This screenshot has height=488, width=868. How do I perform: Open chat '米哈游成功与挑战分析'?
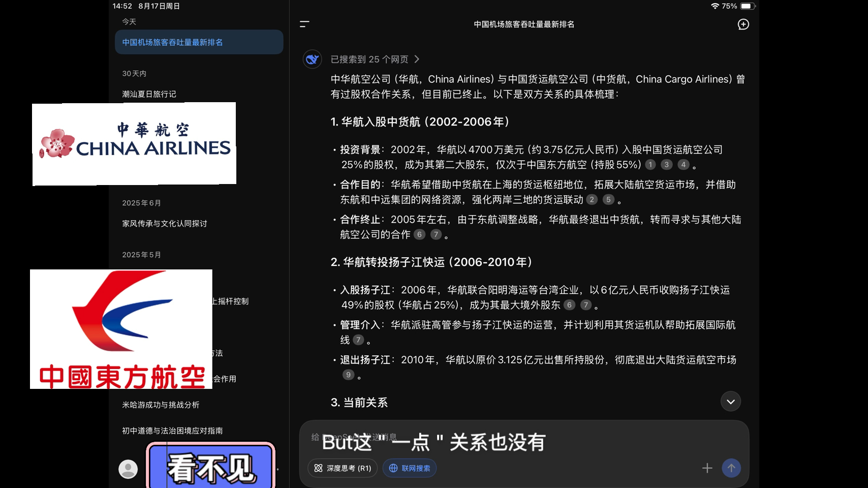[161, 405]
